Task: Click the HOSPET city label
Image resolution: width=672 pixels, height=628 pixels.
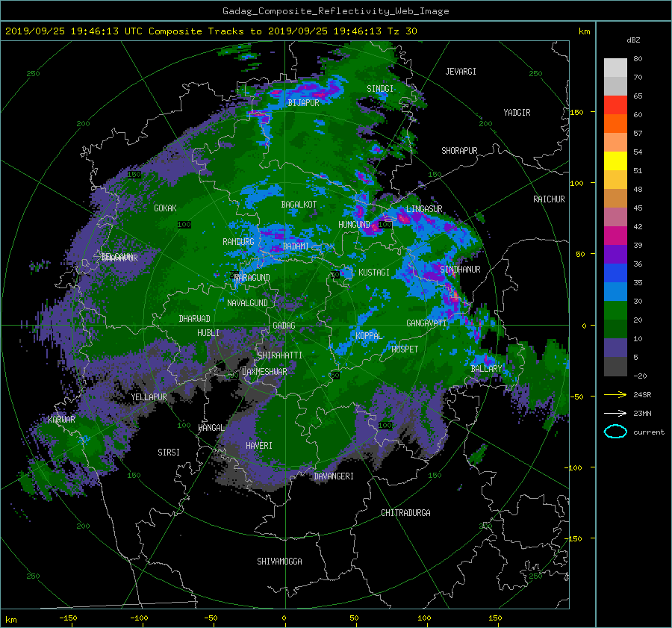Action: [405, 349]
